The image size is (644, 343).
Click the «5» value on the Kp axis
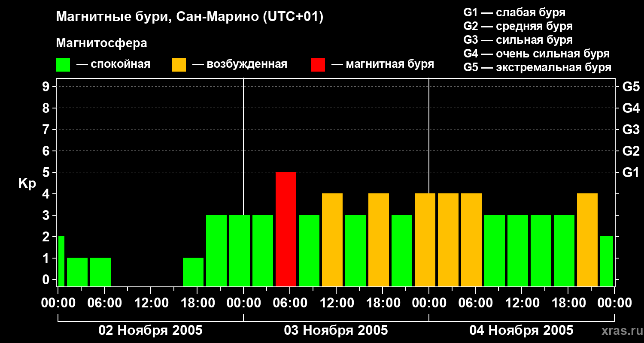pos(47,172)
